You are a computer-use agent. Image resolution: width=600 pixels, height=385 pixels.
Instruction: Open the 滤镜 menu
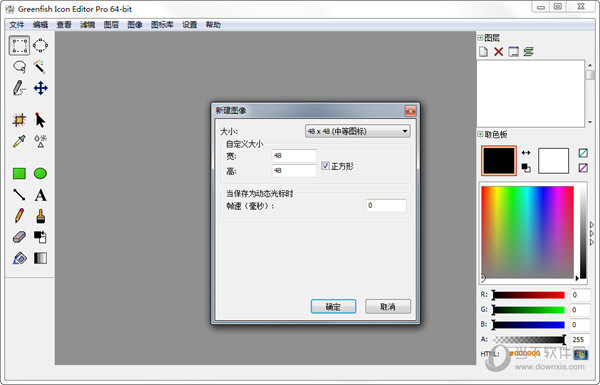(87, 25)
